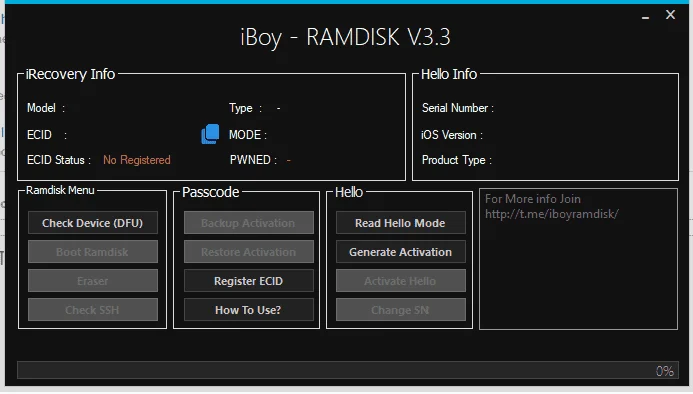The image size is (693, 394).
Task: Open Register ECID
Action: 248,281
